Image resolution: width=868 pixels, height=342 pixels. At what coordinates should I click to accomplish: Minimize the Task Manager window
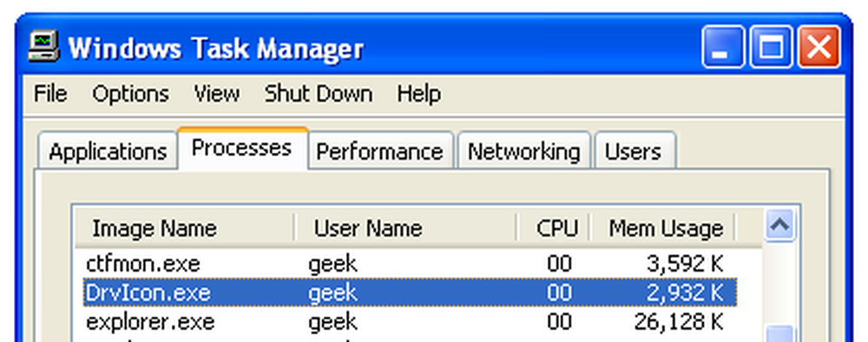[x=722, y=47]
